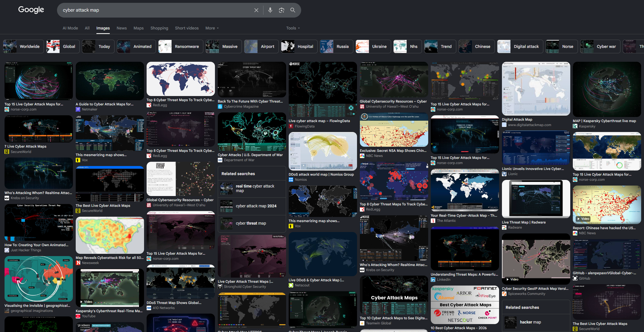Click the Teamwin Global favicon
The width and height of the screenshot is (644, 332).
pos(362,323)
